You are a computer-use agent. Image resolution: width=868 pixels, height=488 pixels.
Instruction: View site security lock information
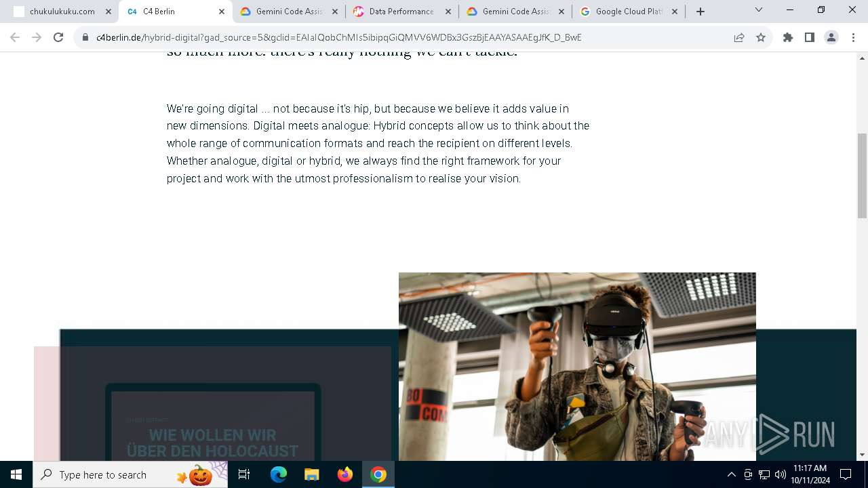coord(86,37)
